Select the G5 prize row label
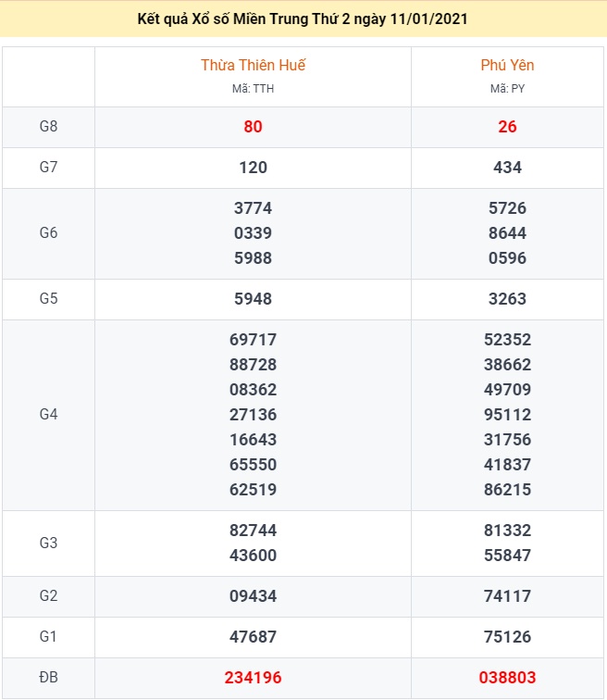The height and width of the screenshot is (700, 607). (48, 298)
